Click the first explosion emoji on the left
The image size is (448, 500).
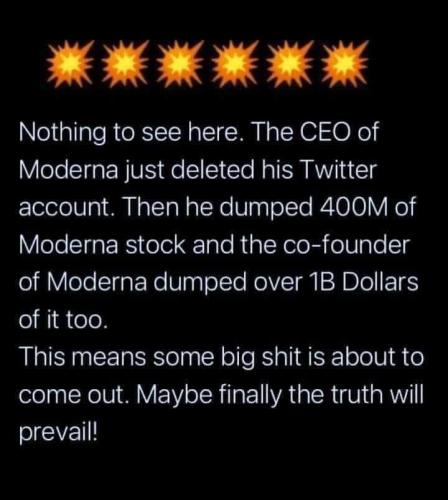pos(70,64)
